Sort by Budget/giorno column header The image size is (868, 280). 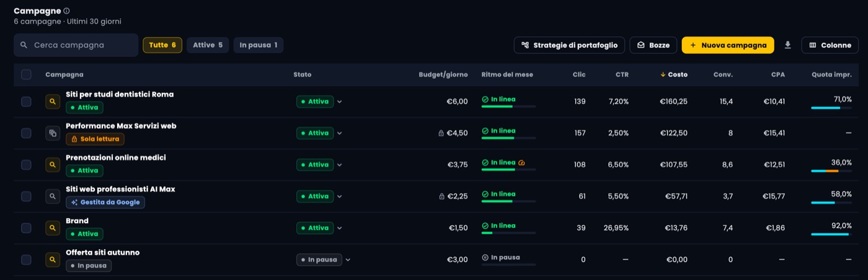point(443,74)
